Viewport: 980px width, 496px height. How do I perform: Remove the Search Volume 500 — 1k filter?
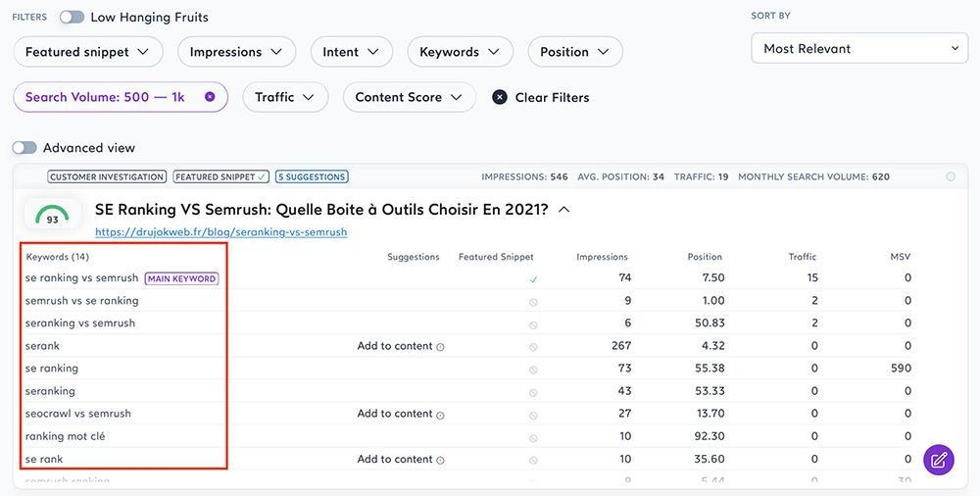210,97
